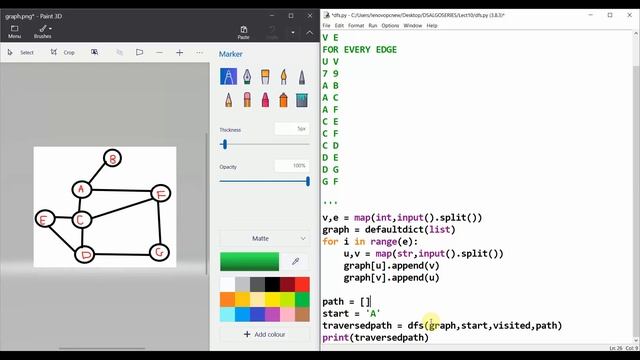
Task: Expand the Paste options dropdown arrow
Action: point(293,32)
